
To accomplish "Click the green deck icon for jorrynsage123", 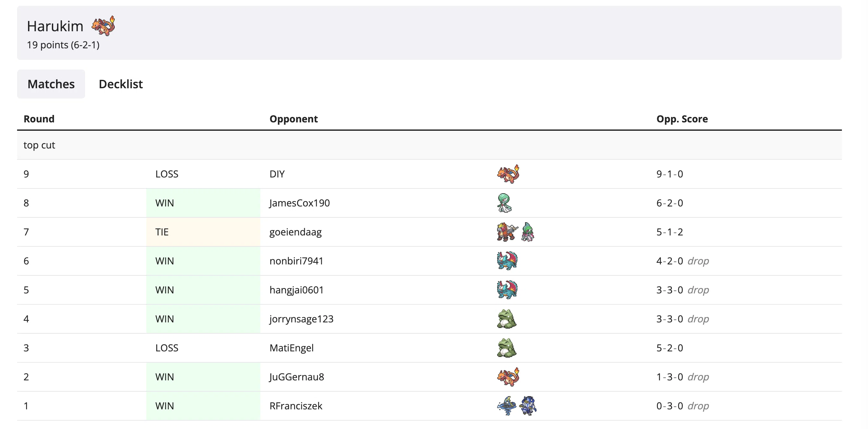I will point(506,319).
